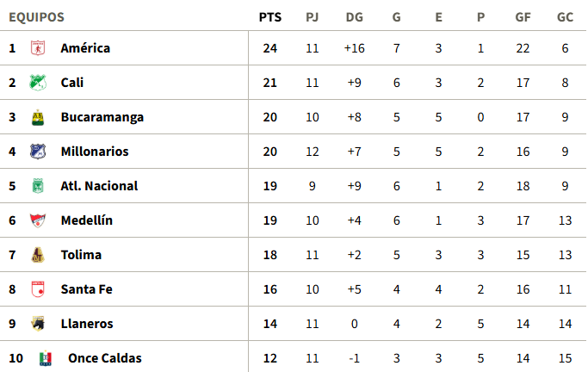Open the Once Caldas team name
The height and width of the screenshot is (372, 588).
105,358
